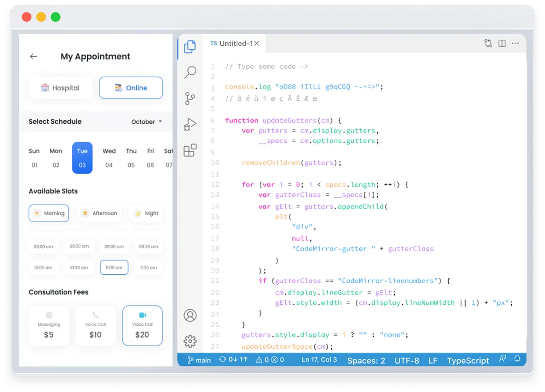545x392 pixels.
Task: Open the editor more actions ellipsis menu
Action: tap(515, 44)
